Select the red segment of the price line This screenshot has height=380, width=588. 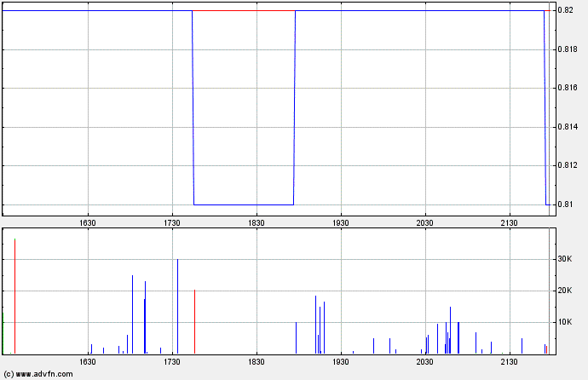coord(244,10)
